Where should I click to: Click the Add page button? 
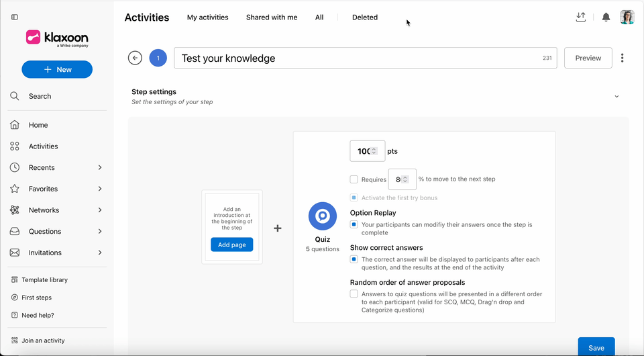(232, 244)
